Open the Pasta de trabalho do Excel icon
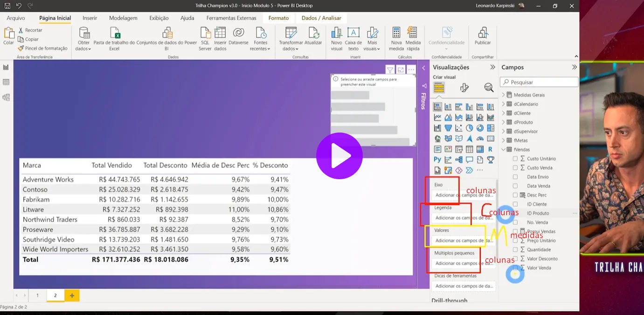644x315 pixels. [x=114, y=34]
